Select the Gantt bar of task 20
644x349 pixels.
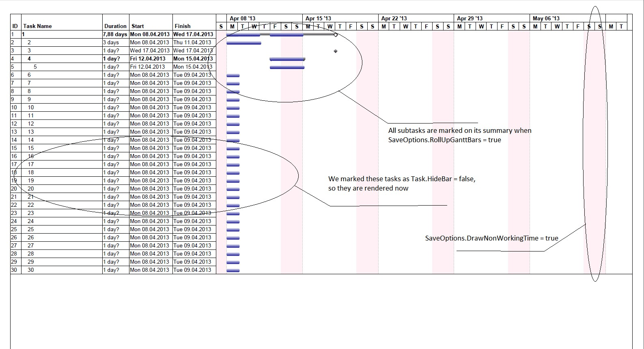(x=233, y=189)
